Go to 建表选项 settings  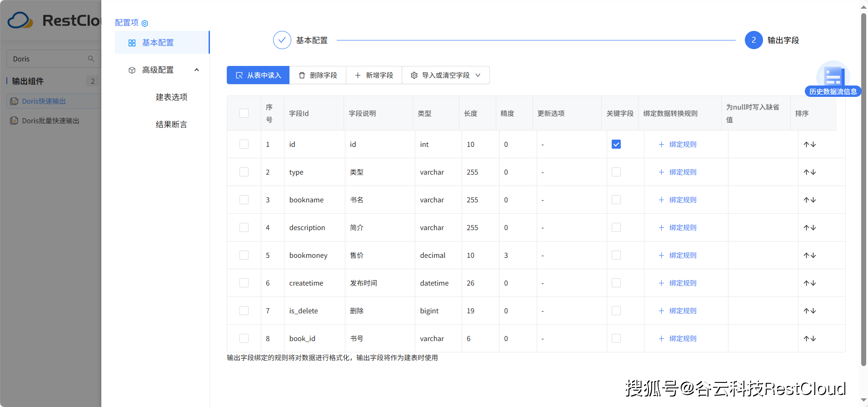click(171, 97)
